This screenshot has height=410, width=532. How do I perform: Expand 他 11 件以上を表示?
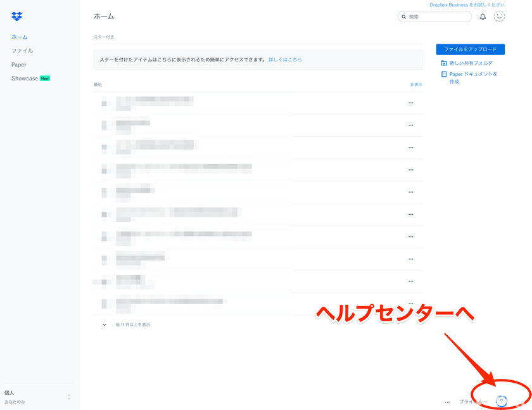pyautogui.click(x=132, y=325)
